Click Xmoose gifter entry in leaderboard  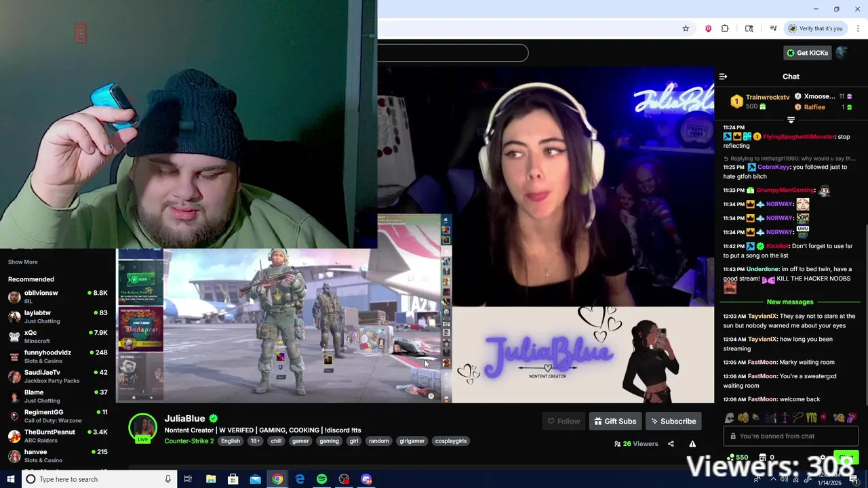823,96
